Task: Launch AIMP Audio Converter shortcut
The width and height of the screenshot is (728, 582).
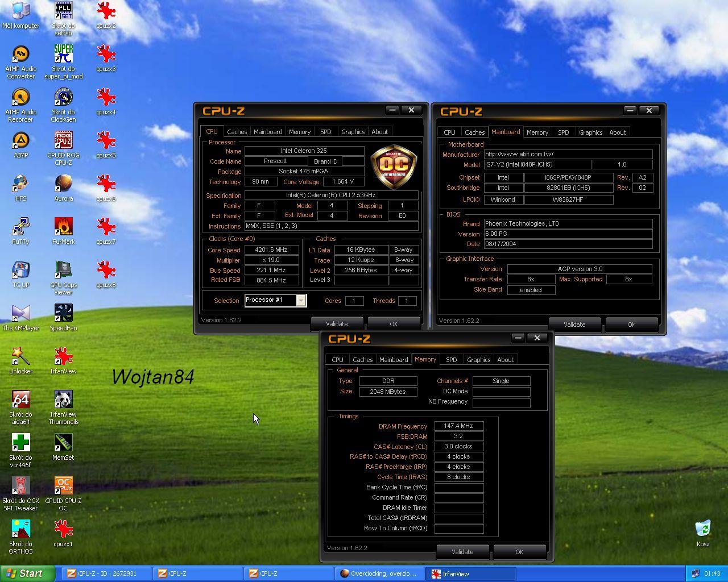Action: [x=20, y=62]
